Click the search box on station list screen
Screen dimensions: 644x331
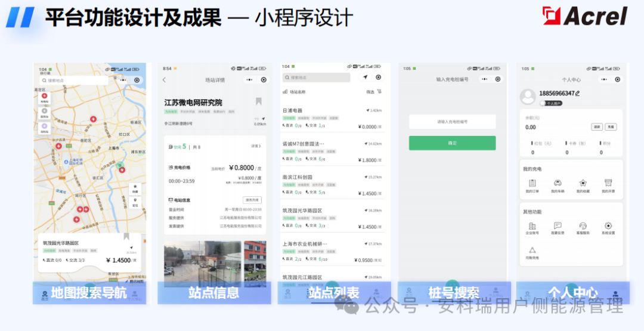(x=316, y=77)
